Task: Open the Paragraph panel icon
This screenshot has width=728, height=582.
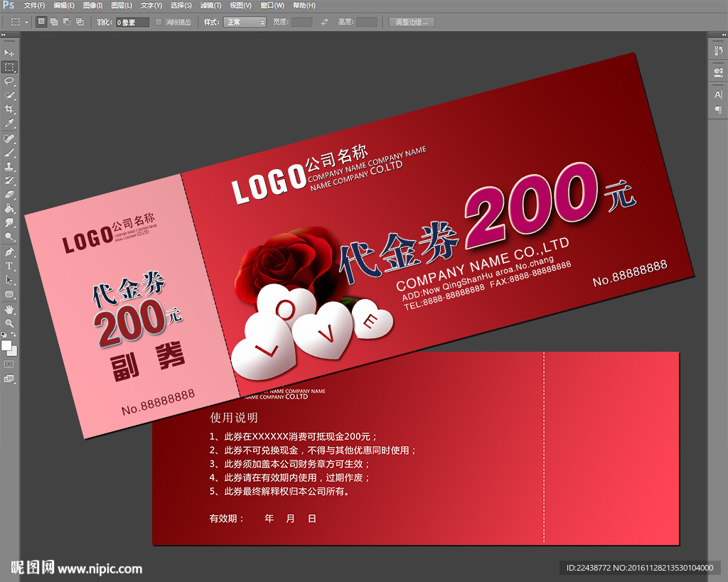Action: pyautogui.click(x=718, y=109)
